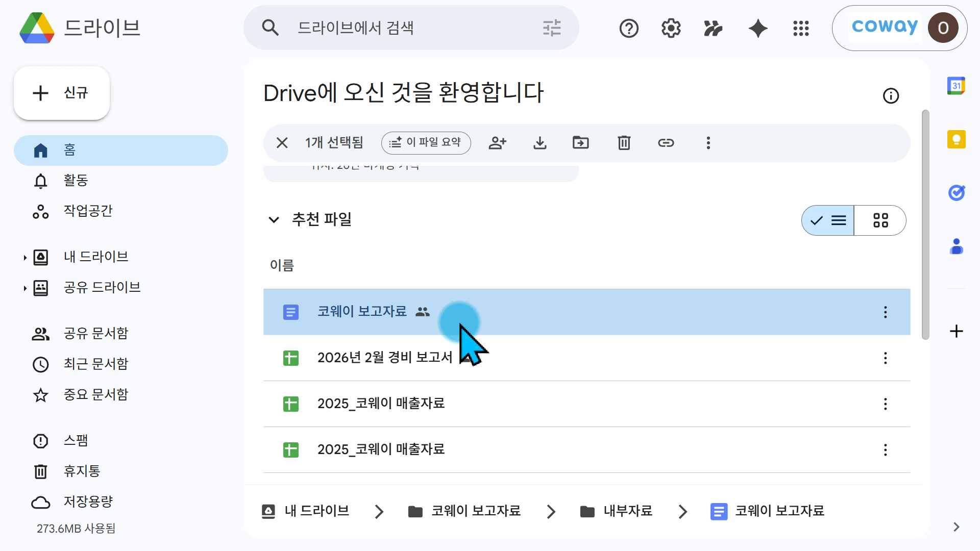Clear selection with the X button
980x551 pixels.
282,143
